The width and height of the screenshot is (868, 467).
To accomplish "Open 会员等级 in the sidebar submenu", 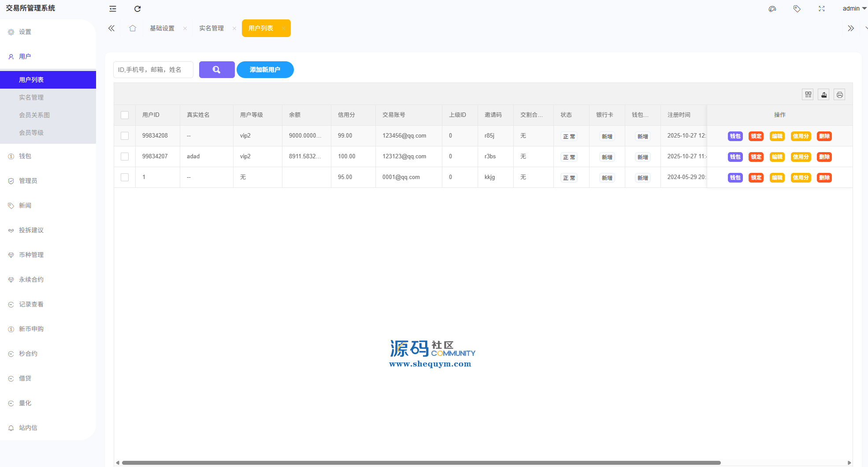I will click(x=31, y=133).
